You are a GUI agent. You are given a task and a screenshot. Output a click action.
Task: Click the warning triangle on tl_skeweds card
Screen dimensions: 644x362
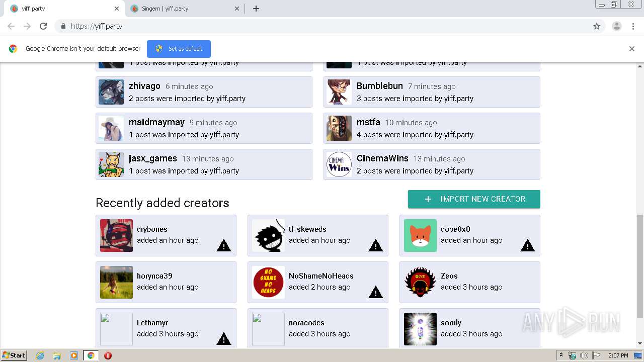pyautogui.click(x=376, y=245)
